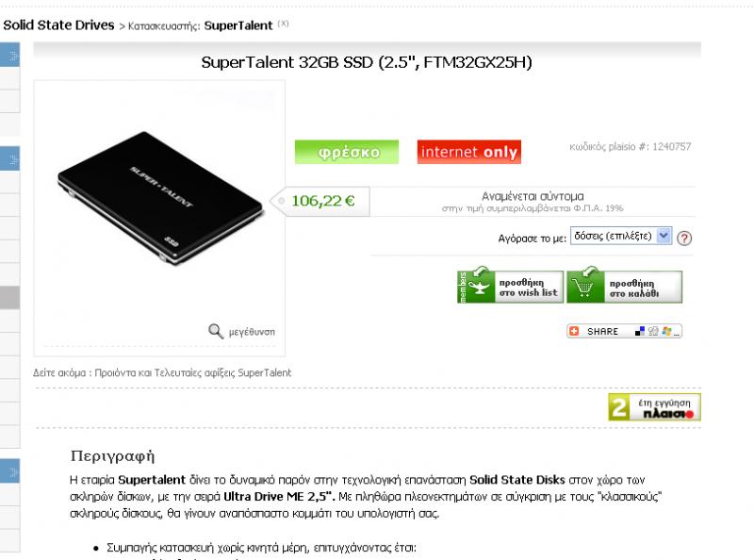Click the shopping cart icon
This screenshot has height=560, width=754.
click(x=584, y=287)
